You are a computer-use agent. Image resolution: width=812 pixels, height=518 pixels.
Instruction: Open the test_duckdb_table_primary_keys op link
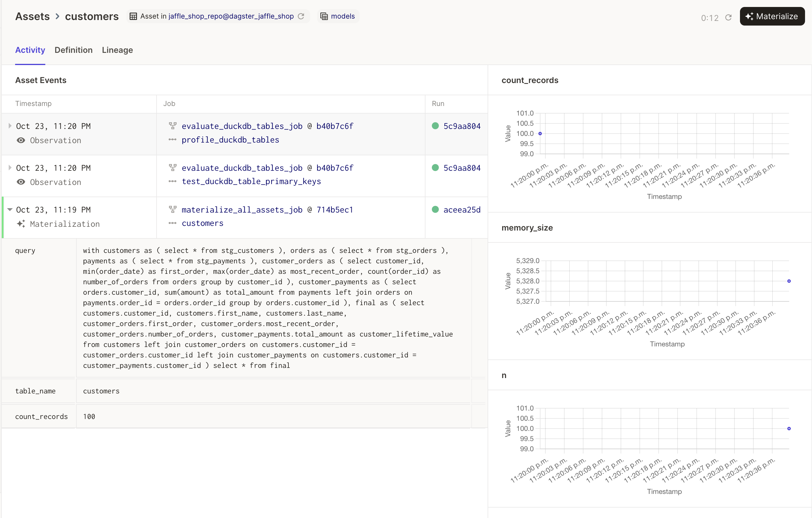point(251,181)
